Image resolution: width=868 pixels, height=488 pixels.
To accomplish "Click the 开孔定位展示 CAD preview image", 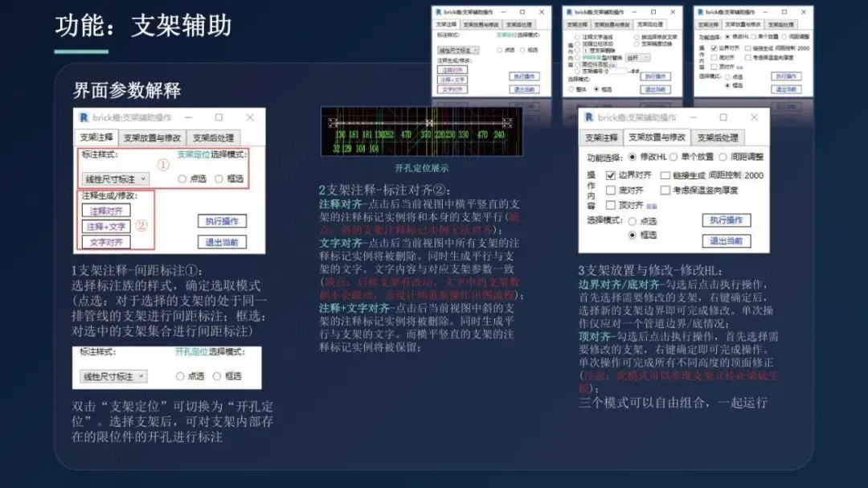I will (422, 131).
